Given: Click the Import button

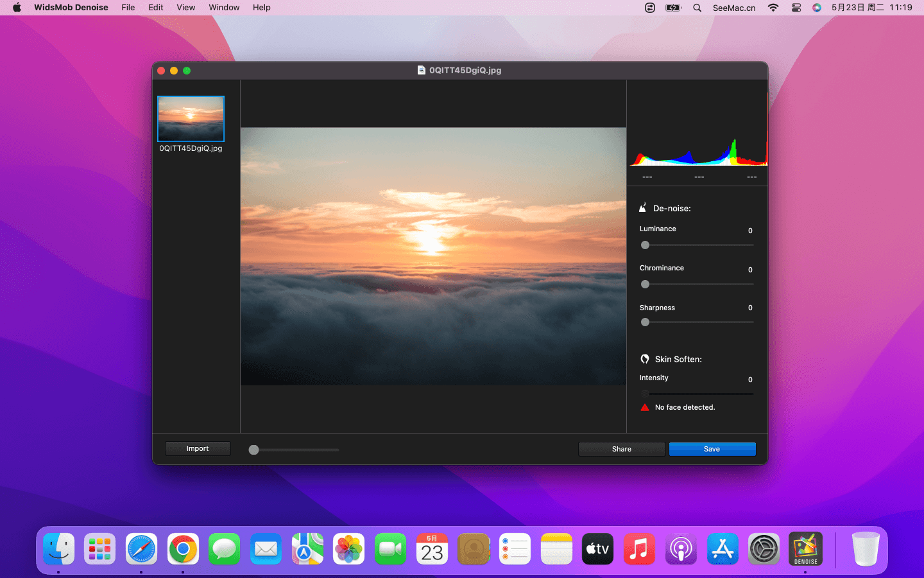Looking at the screenshot, I should (x=198, y=448).
